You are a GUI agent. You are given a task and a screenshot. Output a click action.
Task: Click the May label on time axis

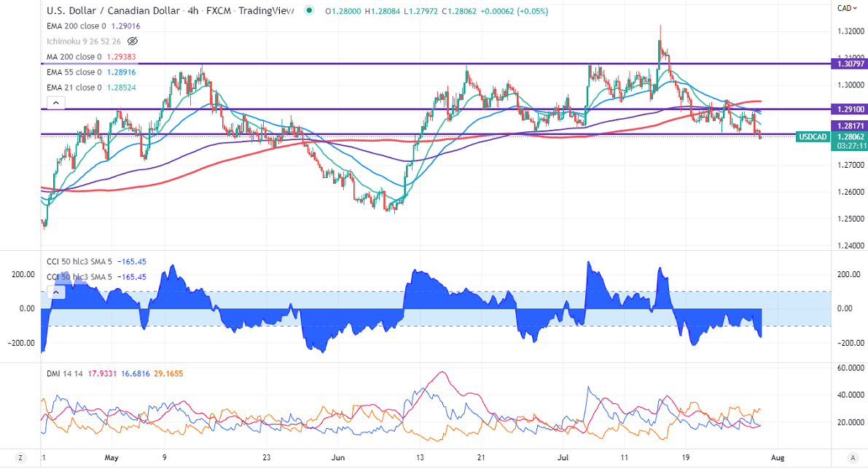click(x=112, y=458)
